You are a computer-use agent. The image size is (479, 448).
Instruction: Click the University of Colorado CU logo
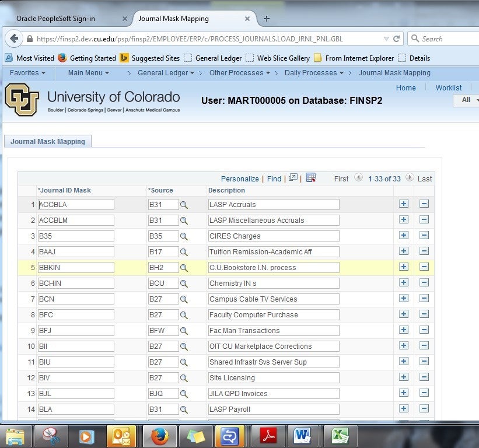pyautogui.click(x=22, y=100)
